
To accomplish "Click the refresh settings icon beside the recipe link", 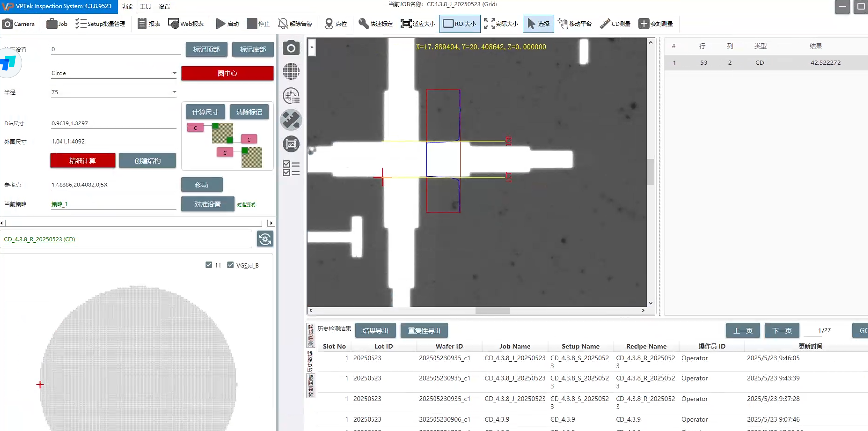I will point(265,239).
